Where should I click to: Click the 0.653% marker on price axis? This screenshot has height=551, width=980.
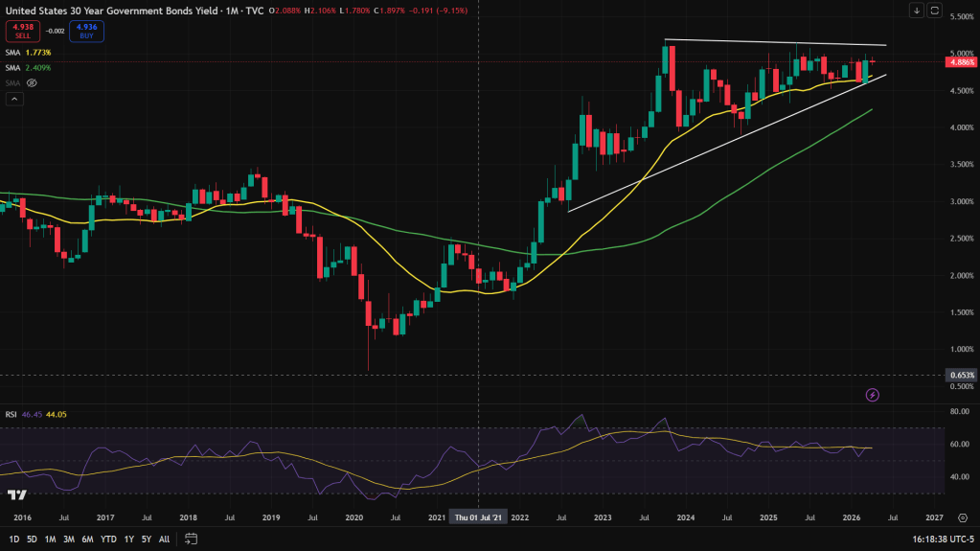click(960, 376)
